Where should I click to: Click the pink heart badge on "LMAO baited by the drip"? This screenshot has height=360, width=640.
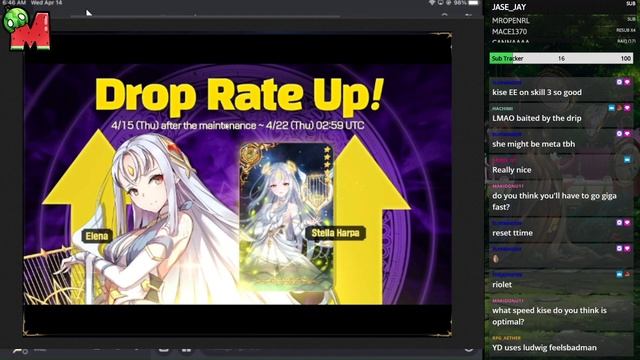[x=627, y=108]
